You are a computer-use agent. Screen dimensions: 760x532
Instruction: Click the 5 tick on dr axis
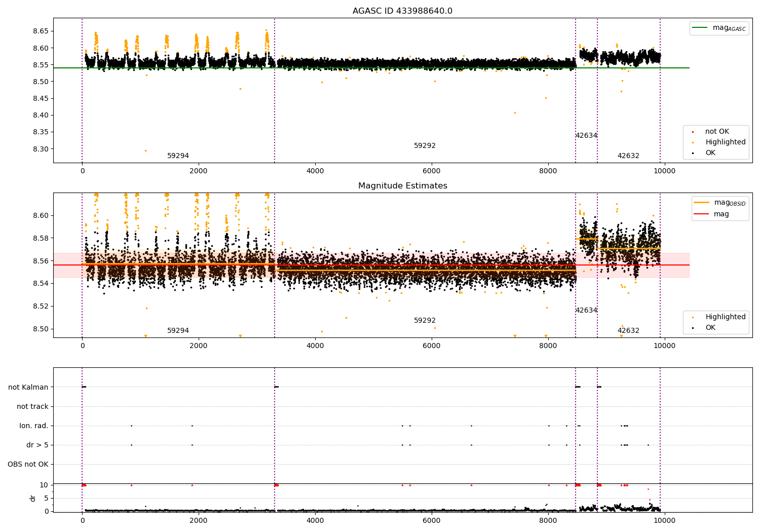click(x=46, y=498)
